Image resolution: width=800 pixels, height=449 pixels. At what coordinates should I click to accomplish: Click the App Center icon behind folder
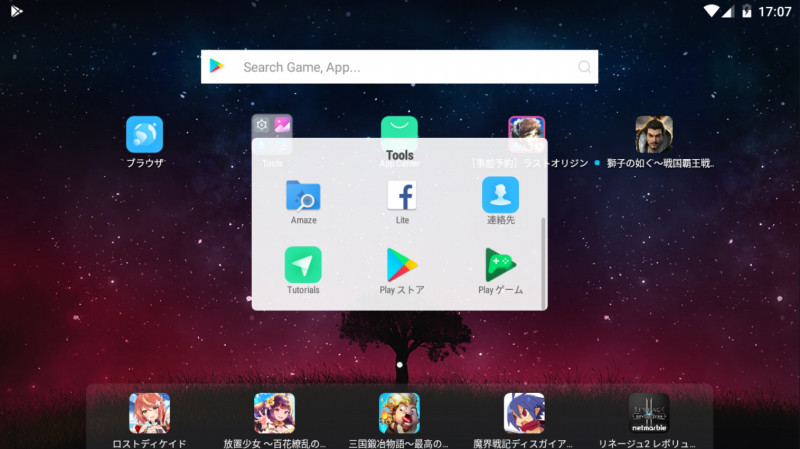click(399, 128)
